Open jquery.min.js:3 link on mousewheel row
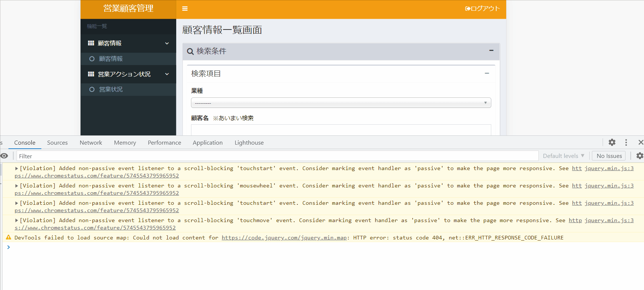This screenshot has height=290, width=644. point(609,186)
